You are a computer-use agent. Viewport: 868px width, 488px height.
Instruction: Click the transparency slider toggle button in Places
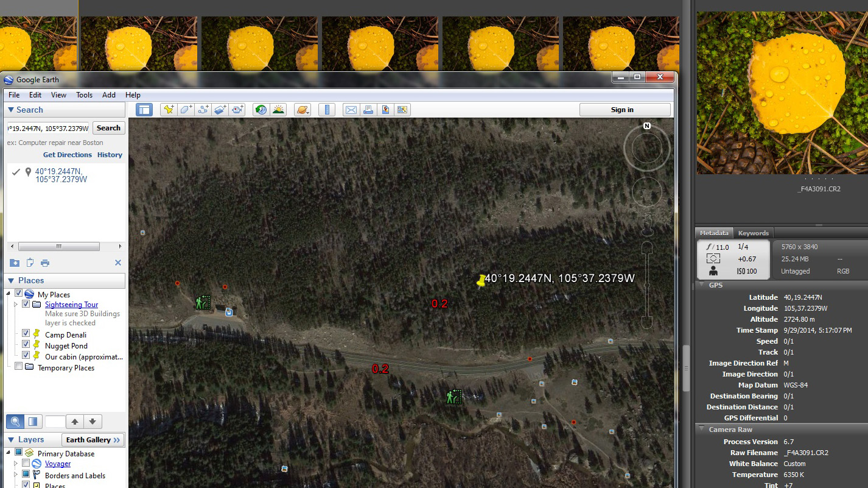[x=33, y=421]
